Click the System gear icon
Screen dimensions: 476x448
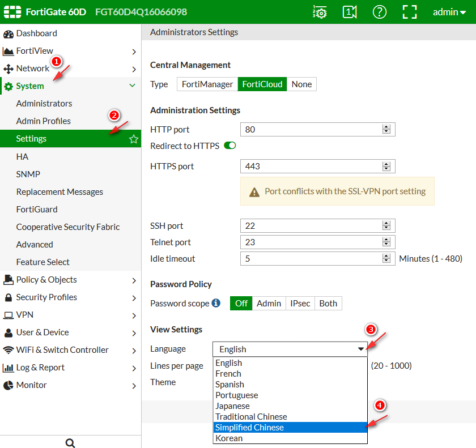pos(8,87)
